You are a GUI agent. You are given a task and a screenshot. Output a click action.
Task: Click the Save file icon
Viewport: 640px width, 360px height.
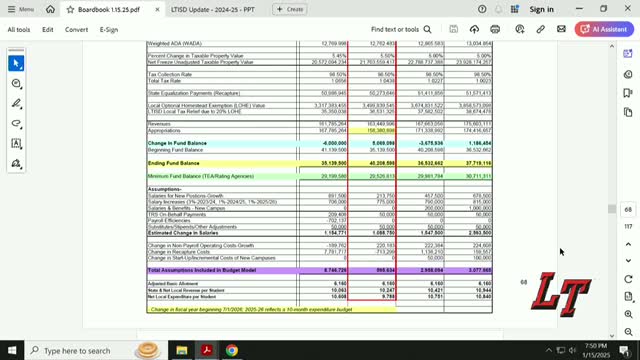(x=453, y=29)
